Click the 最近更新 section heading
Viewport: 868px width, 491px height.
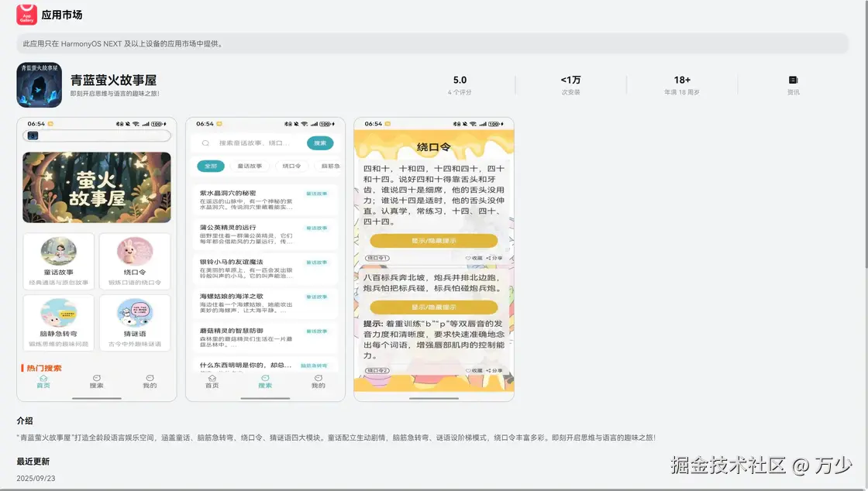[33, 461]
